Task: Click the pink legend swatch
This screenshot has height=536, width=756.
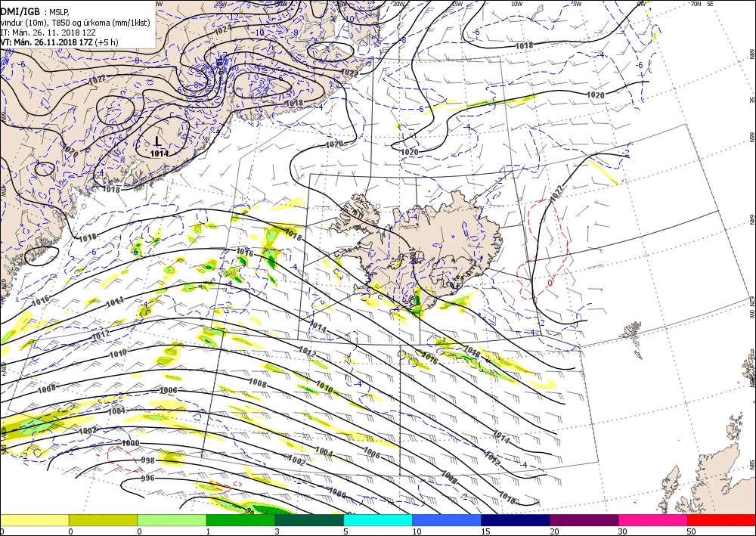Action: click(653, 520)
